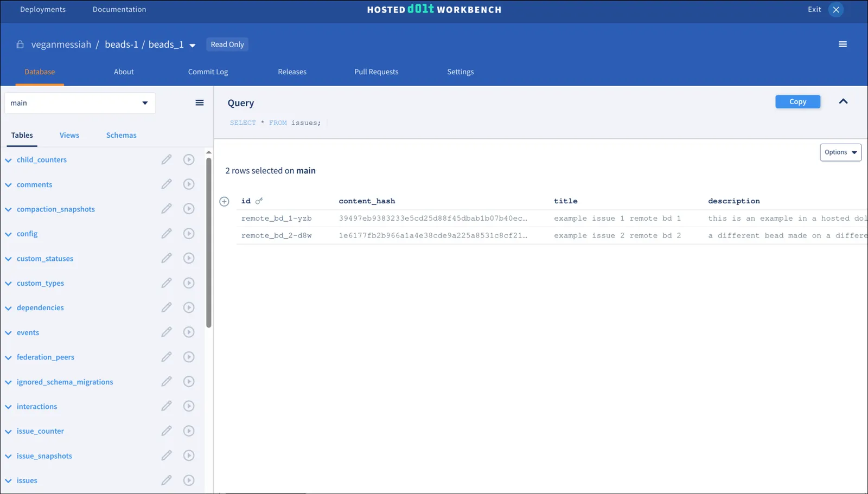Click the veganmessiah owner link
This screenshot has width=868, height=494.
tap(61, 44)
